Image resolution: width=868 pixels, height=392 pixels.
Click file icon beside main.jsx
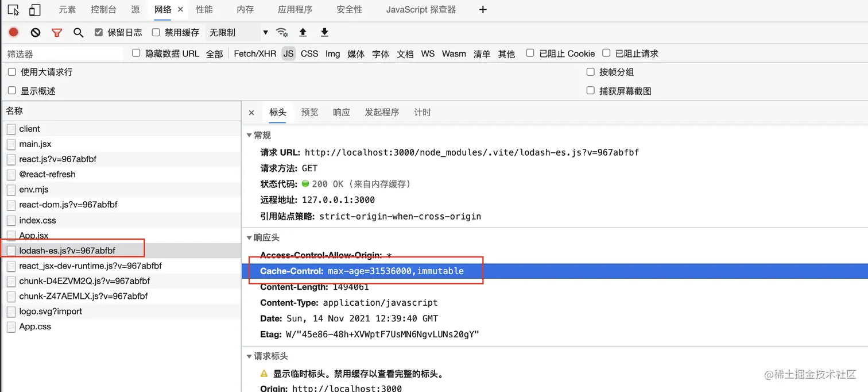pos(11,144)
